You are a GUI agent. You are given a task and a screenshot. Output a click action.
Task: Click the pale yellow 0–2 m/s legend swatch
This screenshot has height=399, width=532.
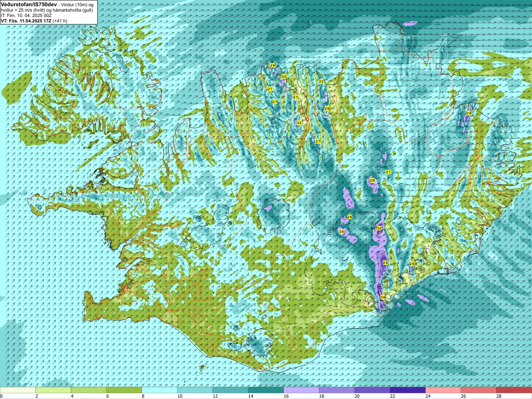pos(18,390)
